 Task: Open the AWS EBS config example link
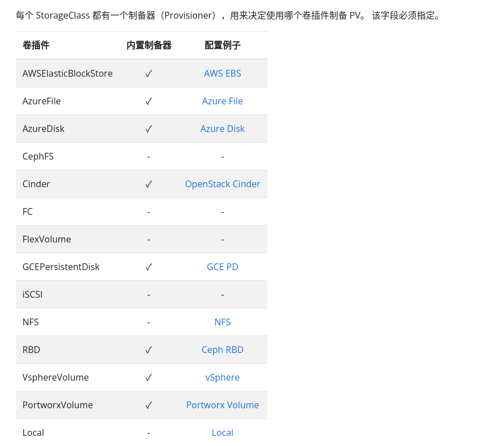(223, 73)
